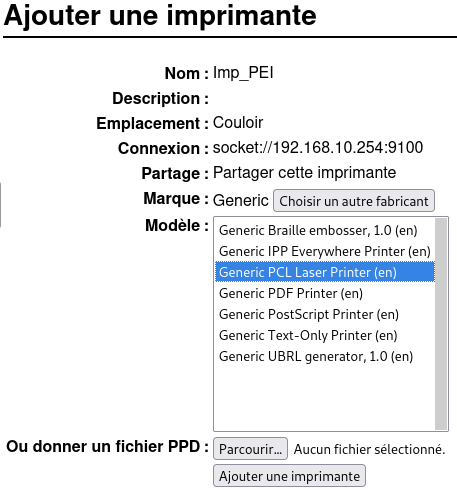Viewport: 457px width, 490px height.
Task: Click the "Aucun fichier sélectionné." text
Action: (369, 449)
